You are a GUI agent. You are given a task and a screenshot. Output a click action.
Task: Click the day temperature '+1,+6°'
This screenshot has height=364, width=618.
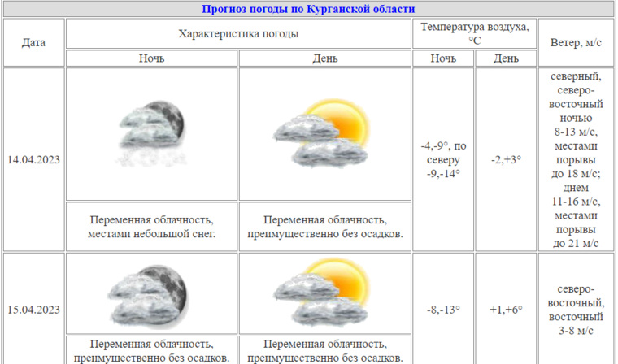coord(506,310)
